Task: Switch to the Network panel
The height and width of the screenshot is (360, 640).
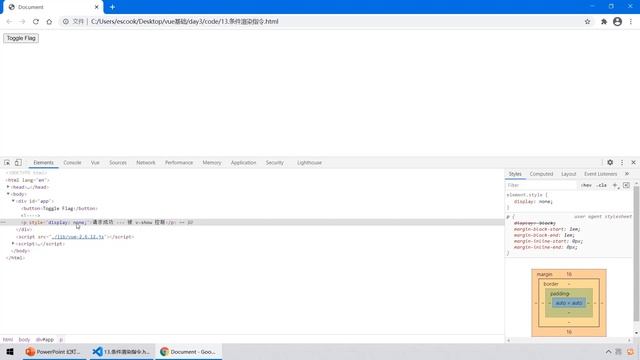Action: tap(146, 162)
